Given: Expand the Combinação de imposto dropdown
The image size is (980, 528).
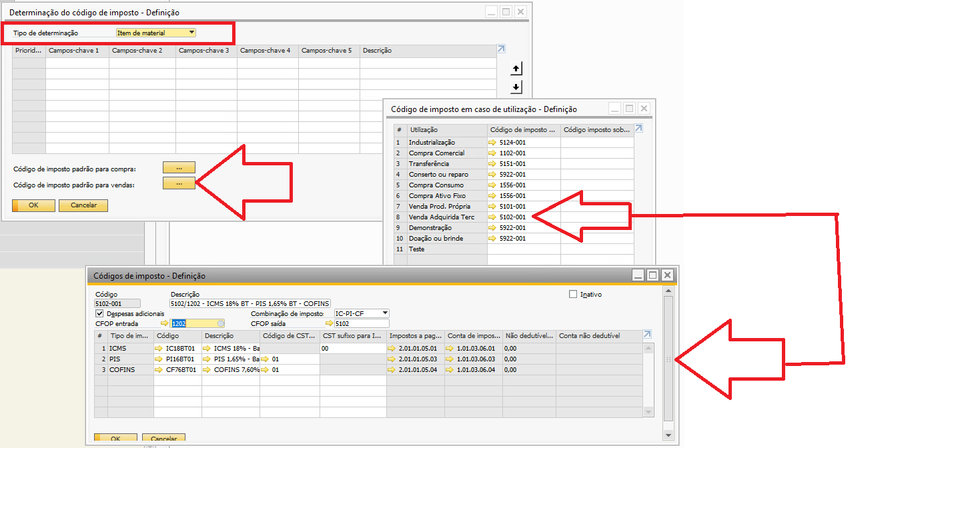Looking at the screenshot, I should pos(384,313).
